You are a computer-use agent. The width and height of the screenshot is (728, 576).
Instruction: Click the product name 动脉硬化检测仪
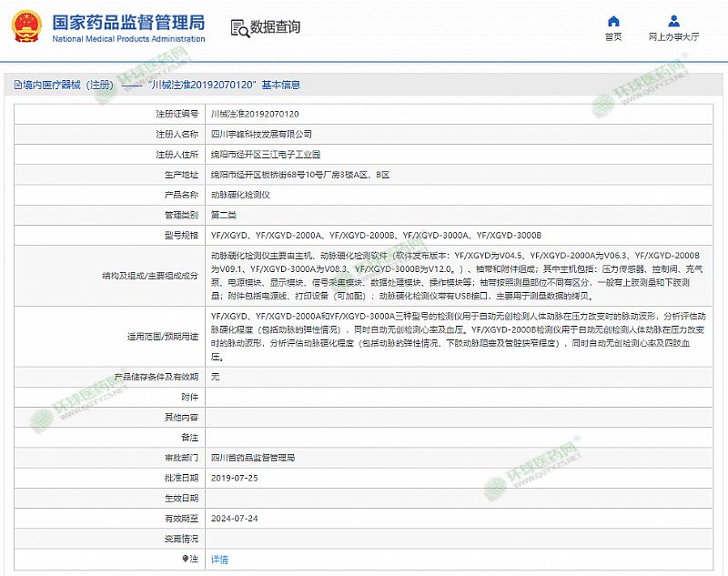coord(240,195)
